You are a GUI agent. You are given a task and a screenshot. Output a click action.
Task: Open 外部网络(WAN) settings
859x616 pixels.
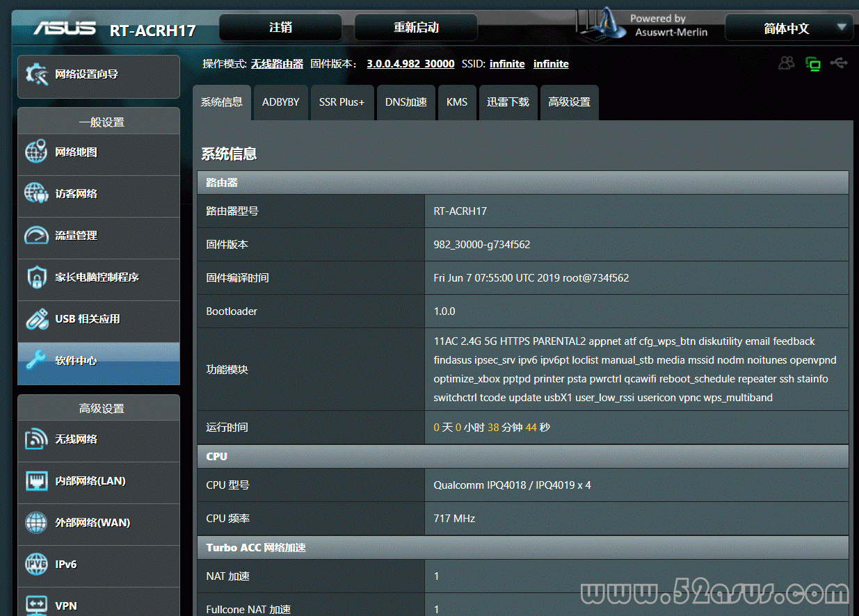[x=99, y=524]
